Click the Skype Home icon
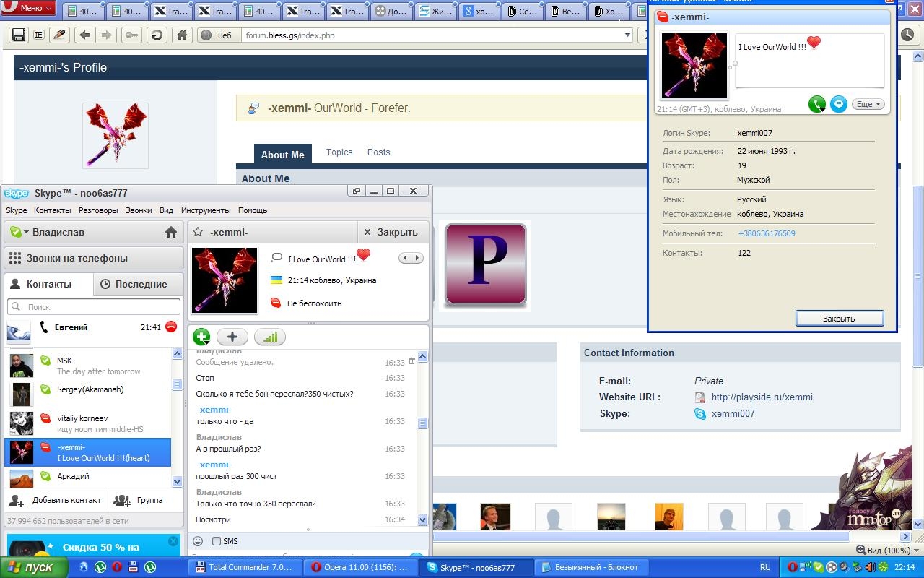Screen dimensions: 924x578 tap(171, 232)
